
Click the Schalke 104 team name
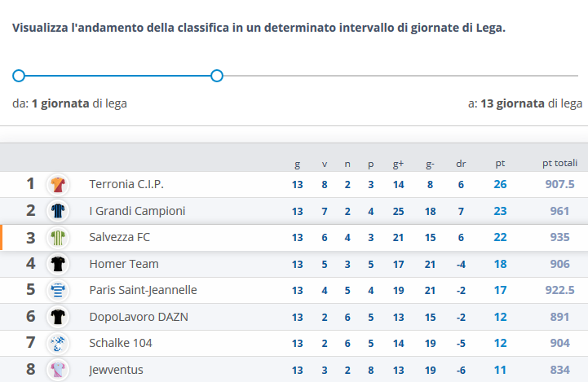pos(121,343)
